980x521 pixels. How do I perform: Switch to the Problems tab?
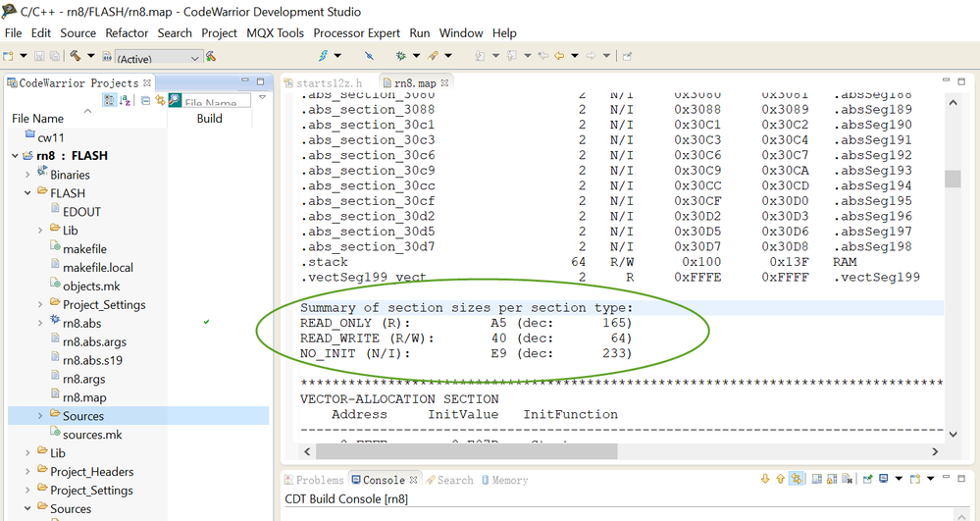tap(314, 481)
